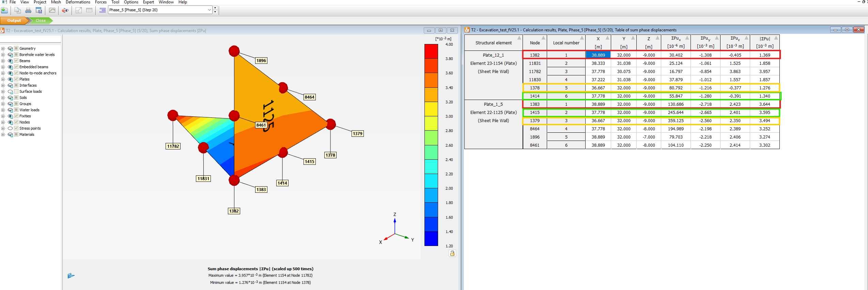Viewport: 868px width, 290px height.
Task: Step phase selection down arrow
Action: [x=215, y=12]
